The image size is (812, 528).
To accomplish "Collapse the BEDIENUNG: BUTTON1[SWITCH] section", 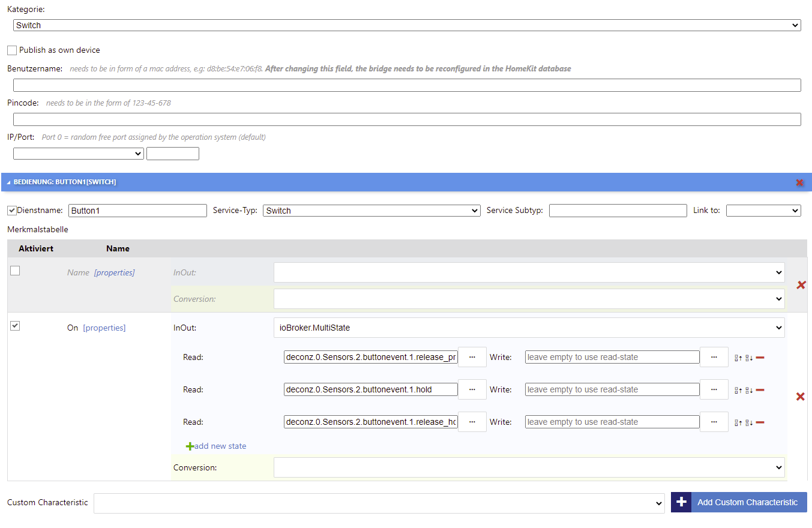I will coord(9,182).
